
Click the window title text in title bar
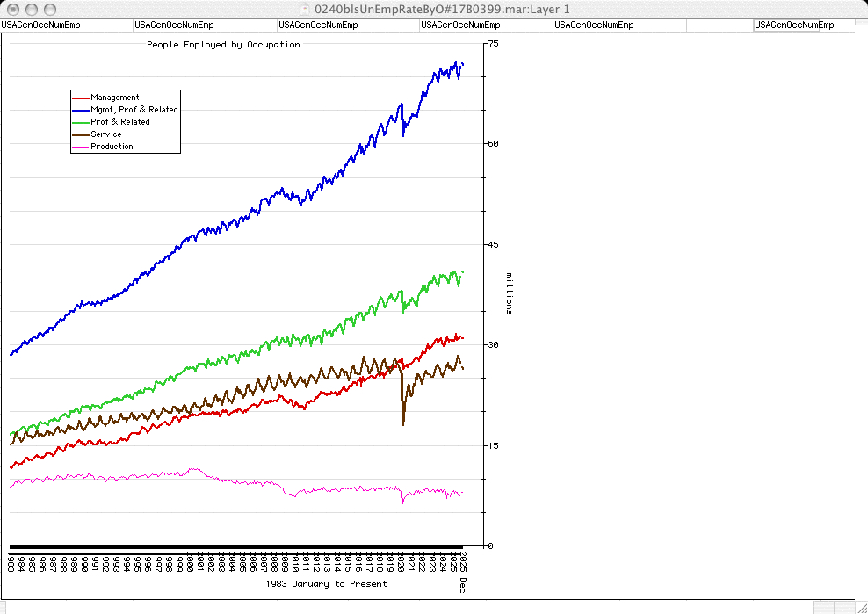click(436, 8)
